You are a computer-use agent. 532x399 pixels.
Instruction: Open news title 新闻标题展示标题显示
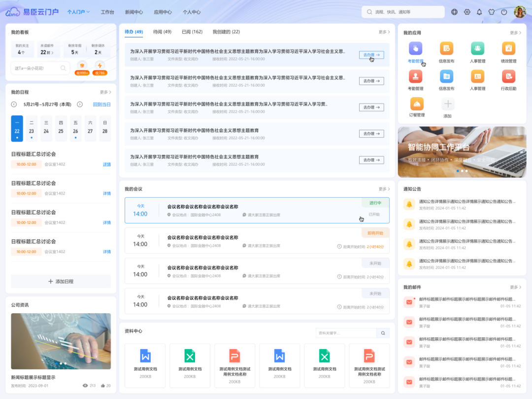tap(33, 377)
